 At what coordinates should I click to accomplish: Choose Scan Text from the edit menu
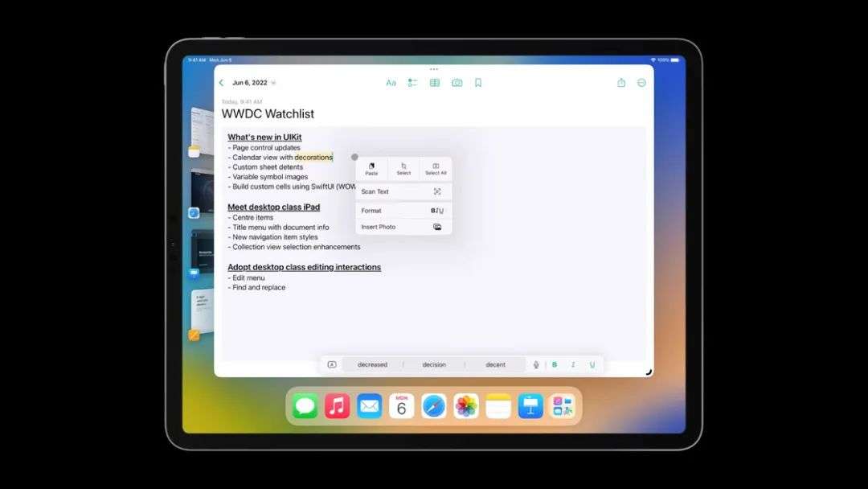tap(403, 191)
